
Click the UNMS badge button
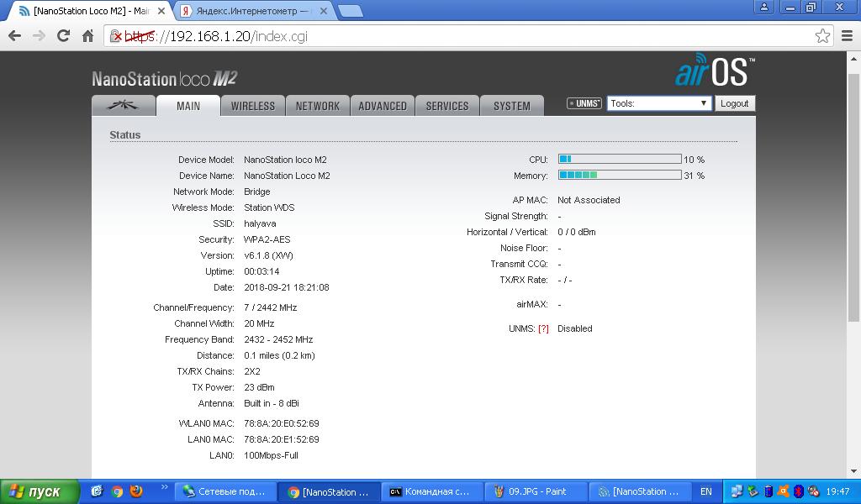click(584, 103)
